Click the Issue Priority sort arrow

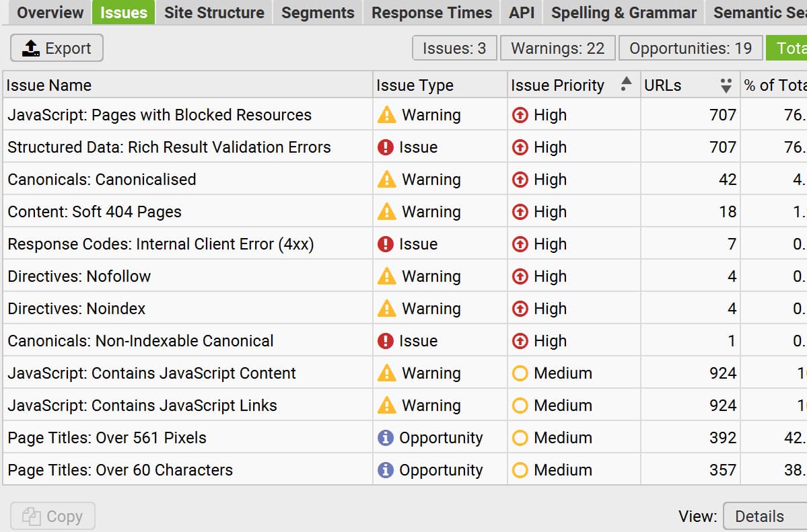[x=626, y=84]
